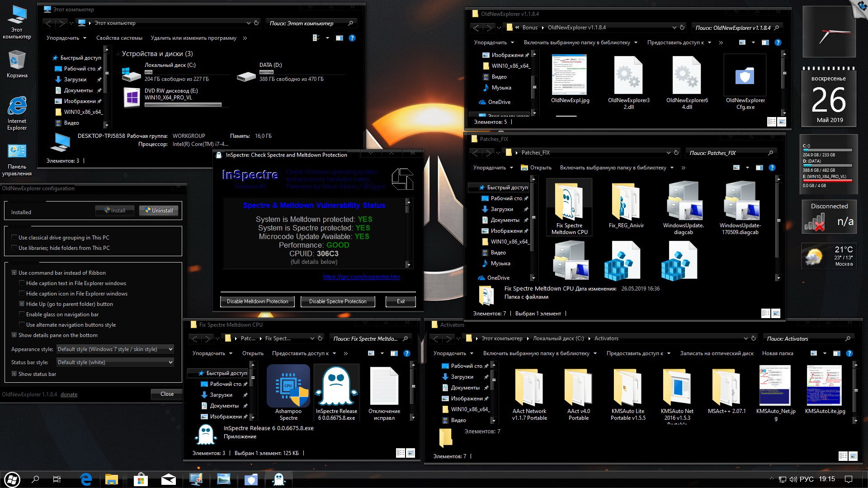This screenshot has width=868, height=488.
Task: Click Disable Spectre Protection button
Action: click(338, 301)
